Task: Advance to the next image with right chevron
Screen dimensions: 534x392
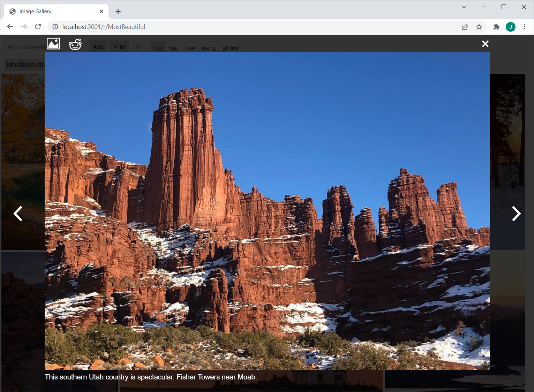Action: 516,214
